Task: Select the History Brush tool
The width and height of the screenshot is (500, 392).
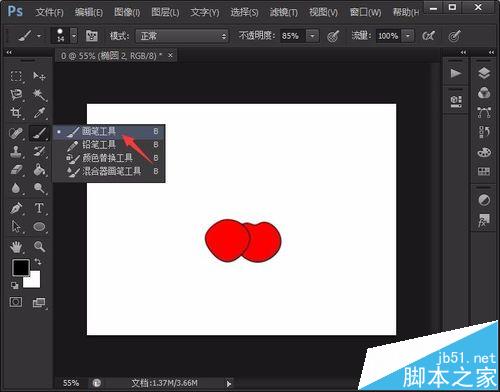Action: 39,152
